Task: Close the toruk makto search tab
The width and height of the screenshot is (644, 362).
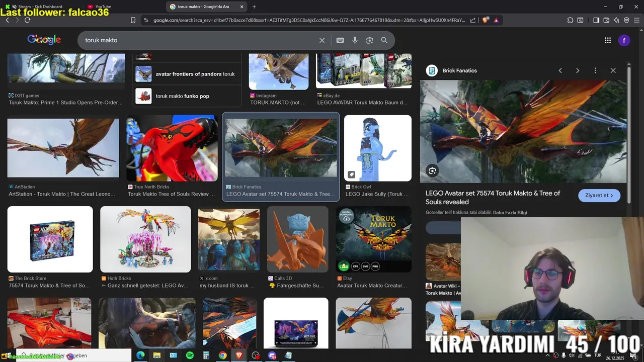Action: pos(242,7)
